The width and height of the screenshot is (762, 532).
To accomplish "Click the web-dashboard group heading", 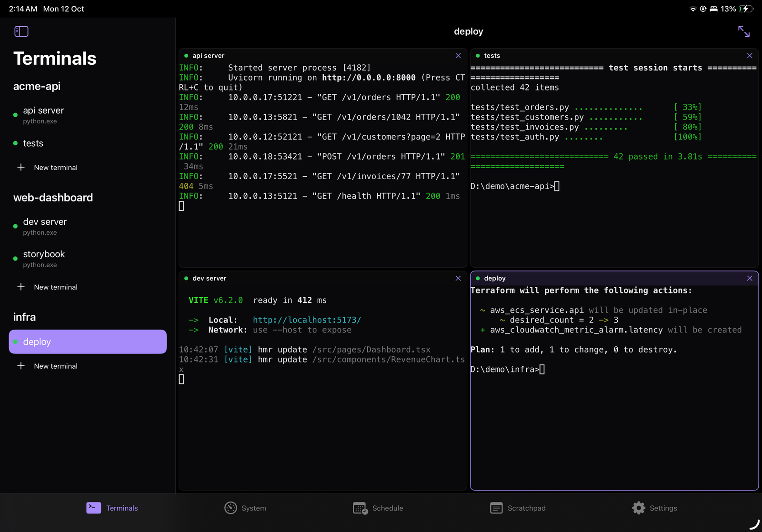I will point(53,198).
